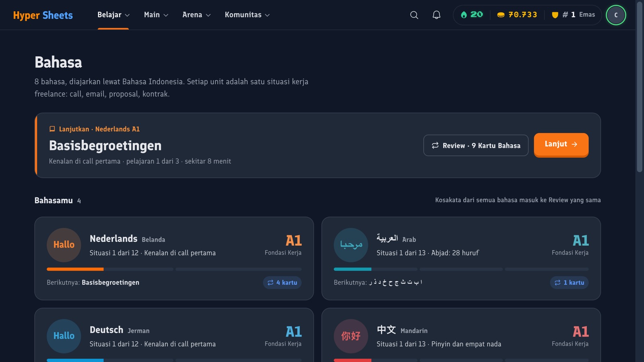Click the A1 level badge on Mandarin card
This screenshot has width=644, height=362.
coord(581,332)
